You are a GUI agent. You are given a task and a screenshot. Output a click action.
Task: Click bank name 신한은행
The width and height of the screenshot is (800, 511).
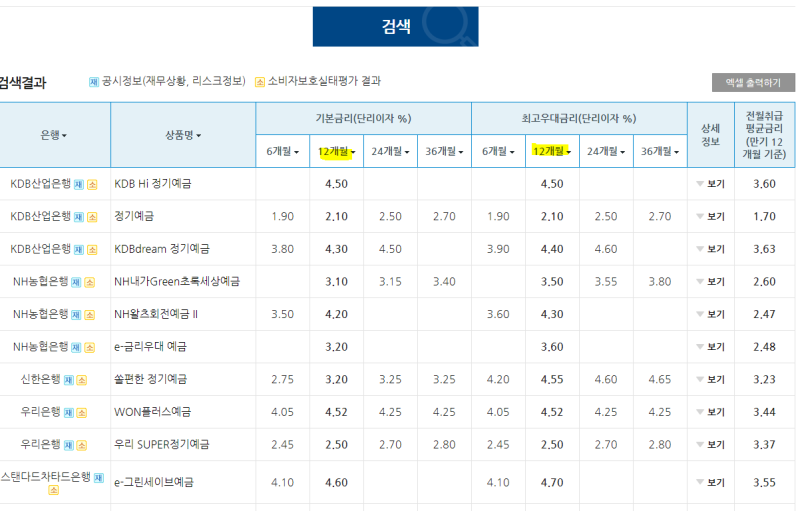pyautogui.click(x=40, y=379)
